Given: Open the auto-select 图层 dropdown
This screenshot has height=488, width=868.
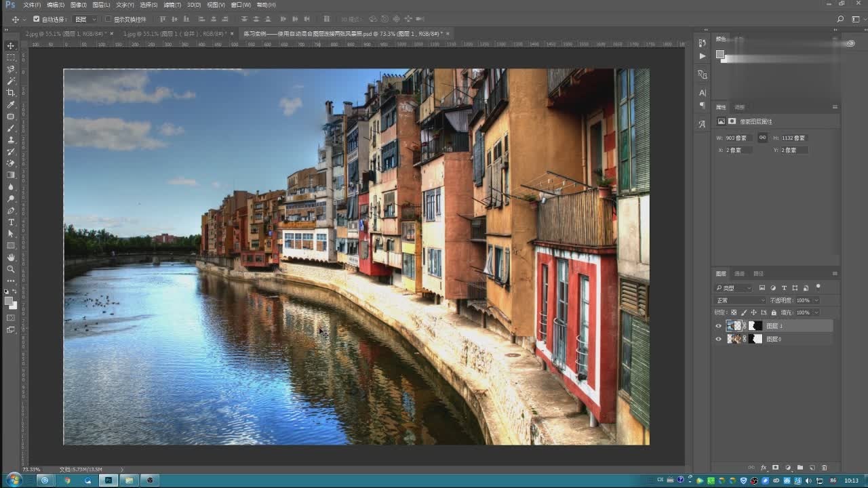Looking at the screenshot, I should [x=85, y=20].
